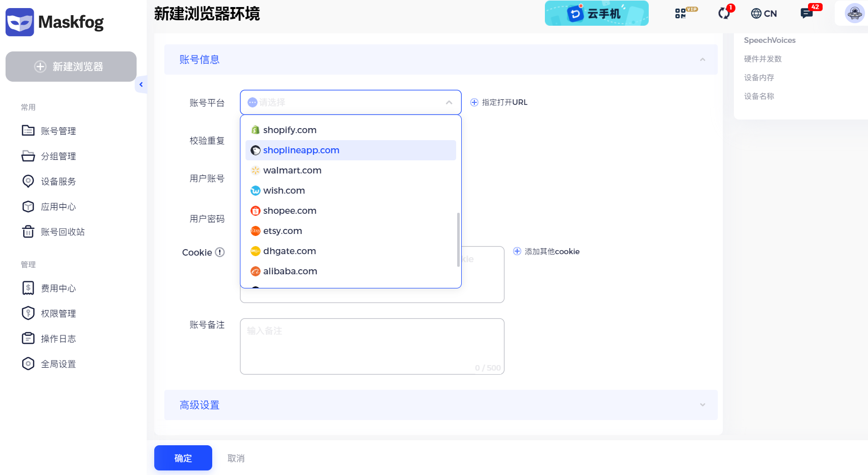Open 全局设置 in the sidebar
The width and height of the screenshot is (868, 475).
click(58, 364)
